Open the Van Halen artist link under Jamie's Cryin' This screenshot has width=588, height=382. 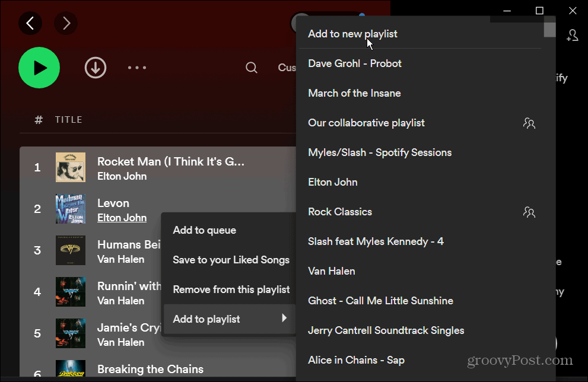[121, 342]
